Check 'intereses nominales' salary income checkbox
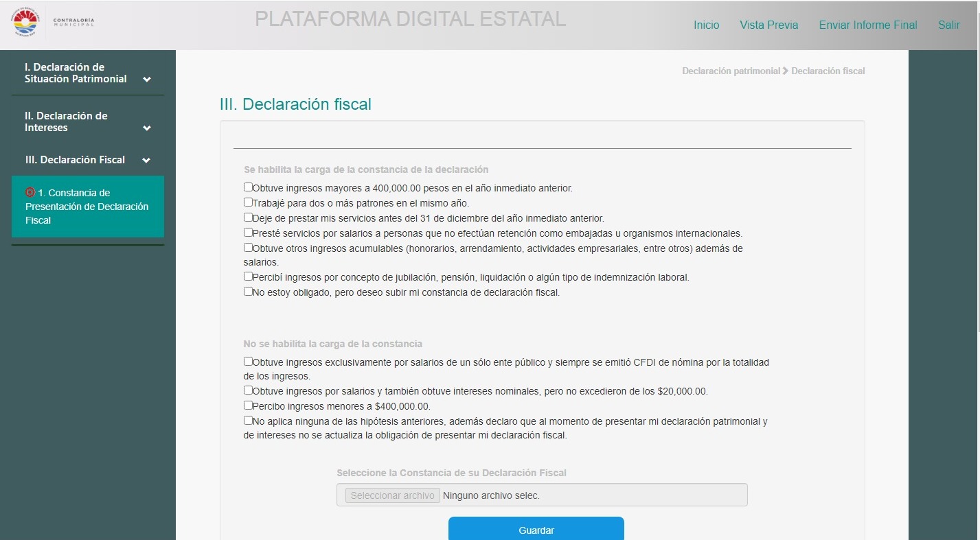 point(248,390)
